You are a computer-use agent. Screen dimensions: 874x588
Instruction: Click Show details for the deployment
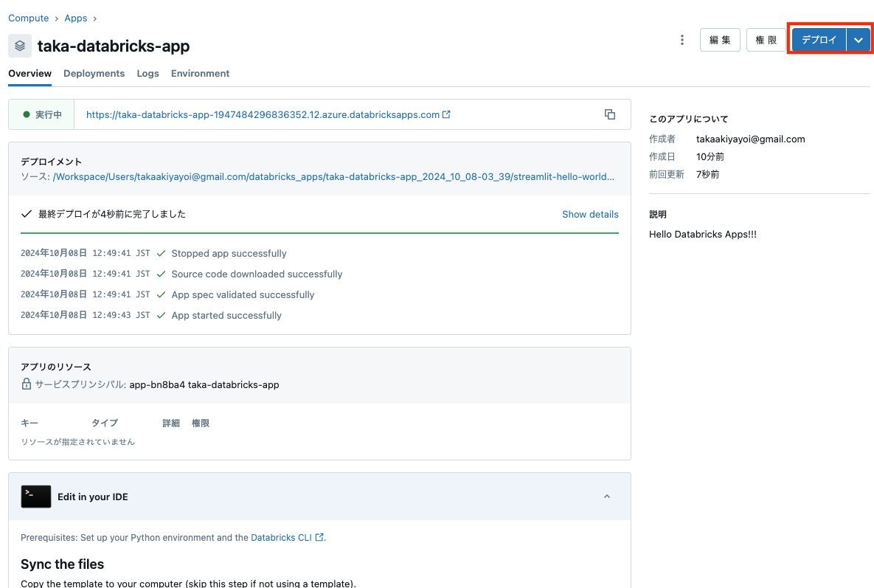(x=590, y=214)
